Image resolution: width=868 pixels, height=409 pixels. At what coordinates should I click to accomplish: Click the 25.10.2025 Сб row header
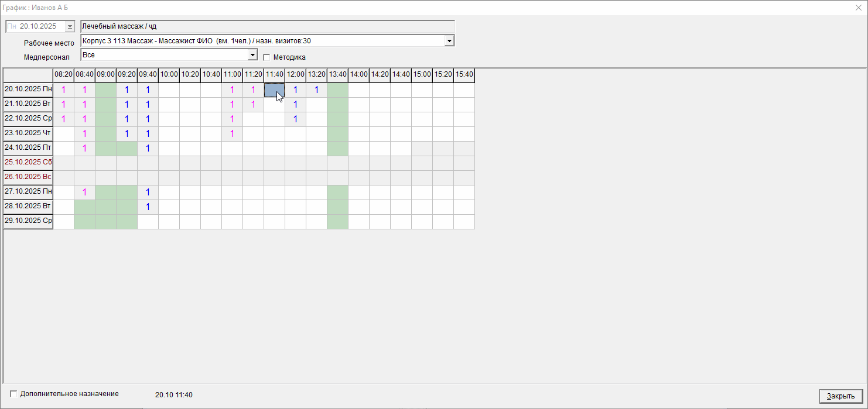[x=28, y=163]
